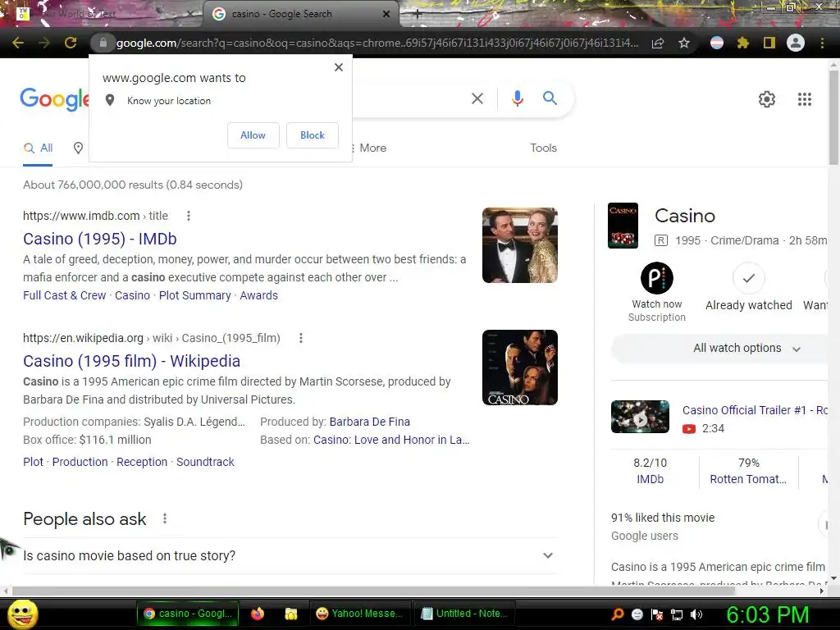
Task: Open Firefox from the taskbar
Action: (x=258, y=614)
